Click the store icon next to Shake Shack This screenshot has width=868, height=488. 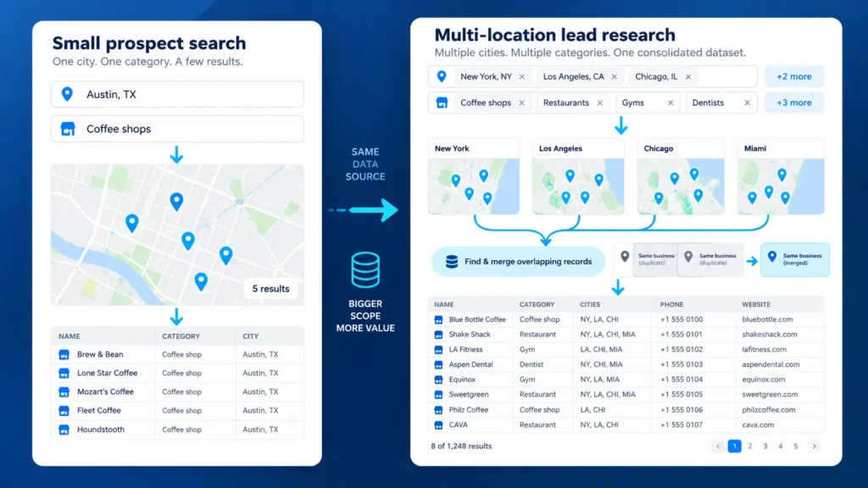coord(438,335)
